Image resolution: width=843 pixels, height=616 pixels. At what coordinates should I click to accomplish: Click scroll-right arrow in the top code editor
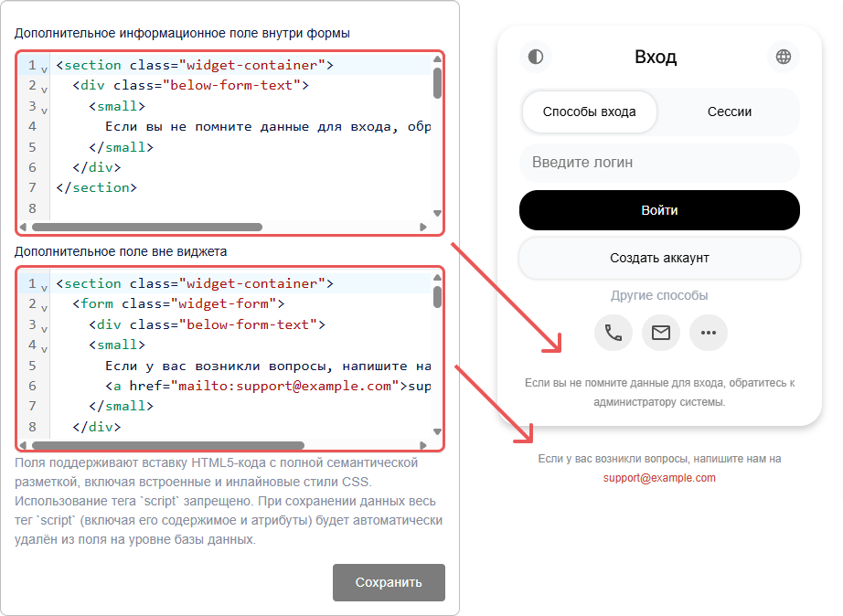(423, 227)
